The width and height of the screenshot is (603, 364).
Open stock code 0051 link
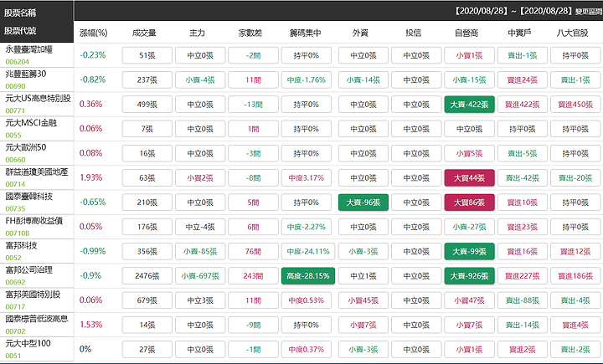(x=13, y=356)
